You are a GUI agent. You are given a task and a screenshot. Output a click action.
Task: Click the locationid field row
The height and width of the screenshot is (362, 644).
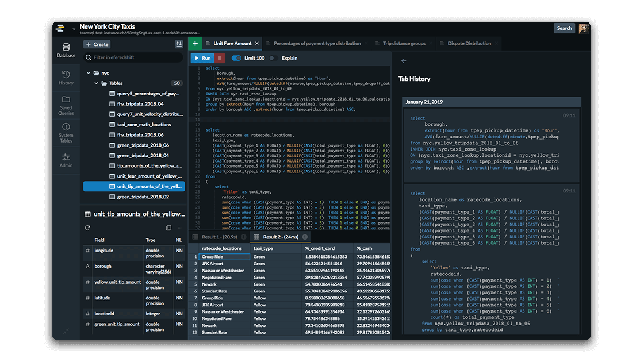point(135,314)
